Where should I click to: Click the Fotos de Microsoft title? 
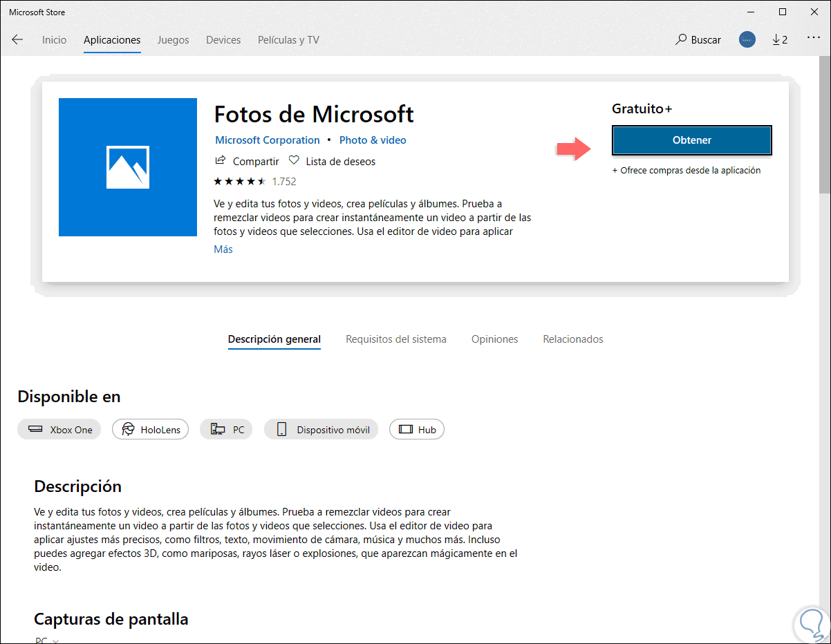(314, 113)
